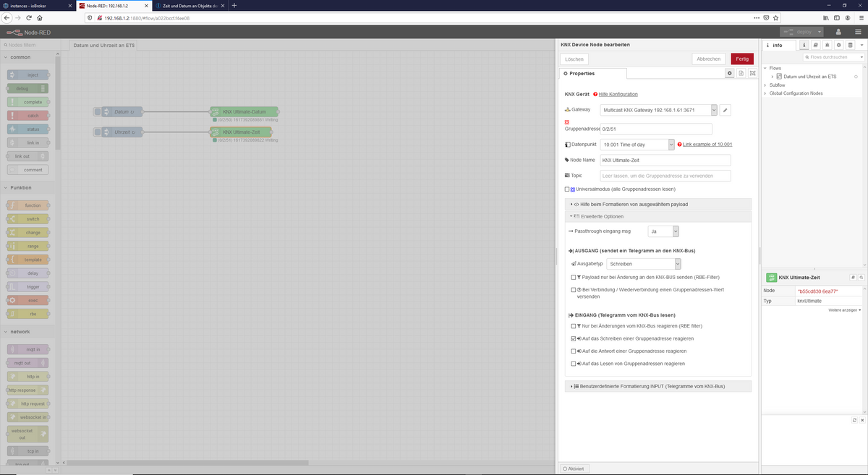This screenshot has width=868, height=475.
Task: Open the deploy dropdown arrow
Action: click(x=819, y=32)
